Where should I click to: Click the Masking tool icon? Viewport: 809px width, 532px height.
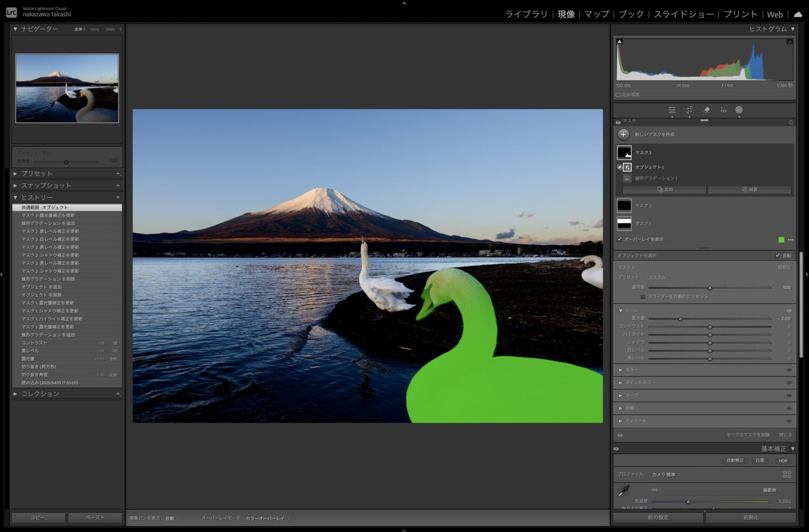click(x=739, y=110)
